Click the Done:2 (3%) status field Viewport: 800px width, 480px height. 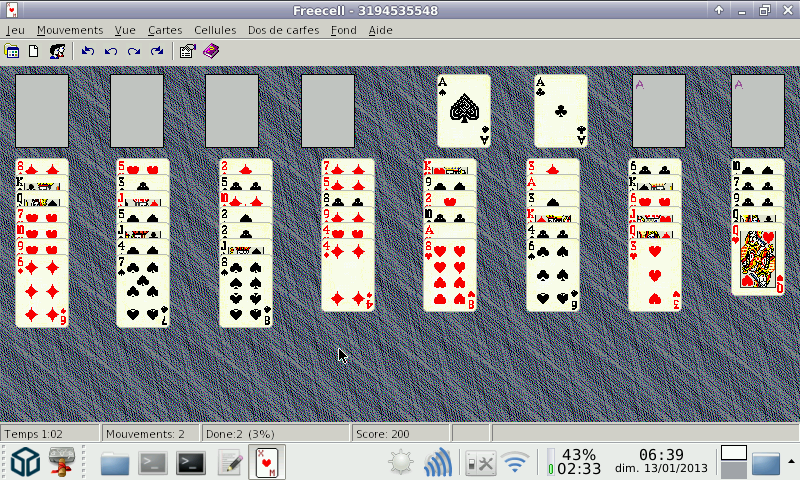click(276, 434)
